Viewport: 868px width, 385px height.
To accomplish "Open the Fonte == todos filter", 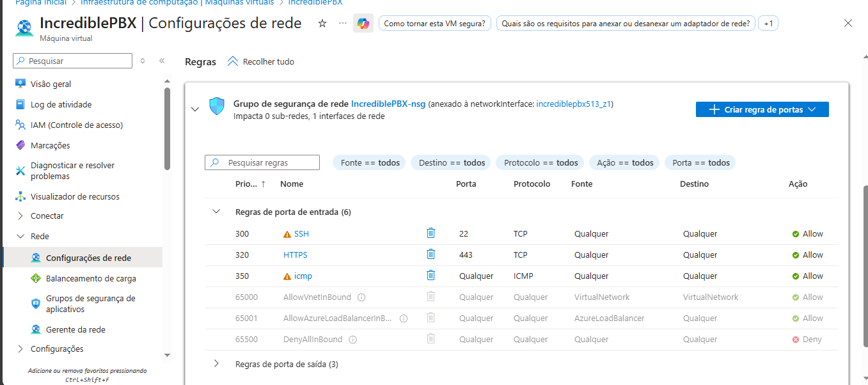I will [370, 162].
